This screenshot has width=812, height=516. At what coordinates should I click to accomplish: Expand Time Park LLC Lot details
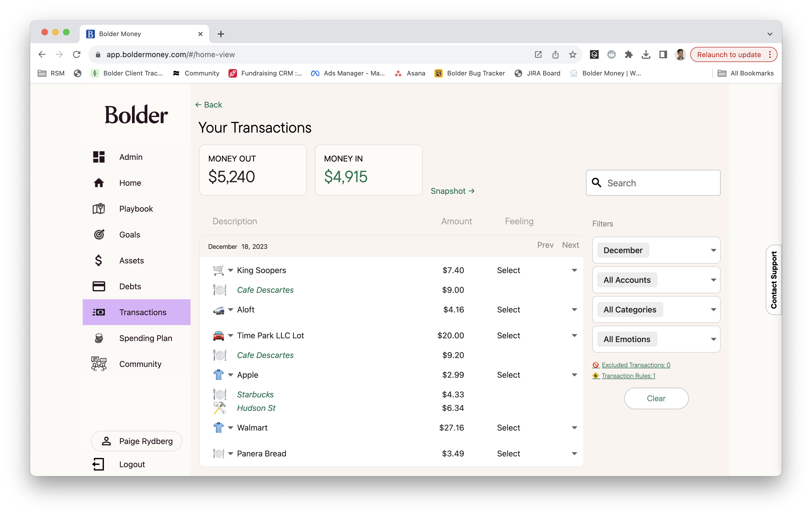click(x=231, y=335)
